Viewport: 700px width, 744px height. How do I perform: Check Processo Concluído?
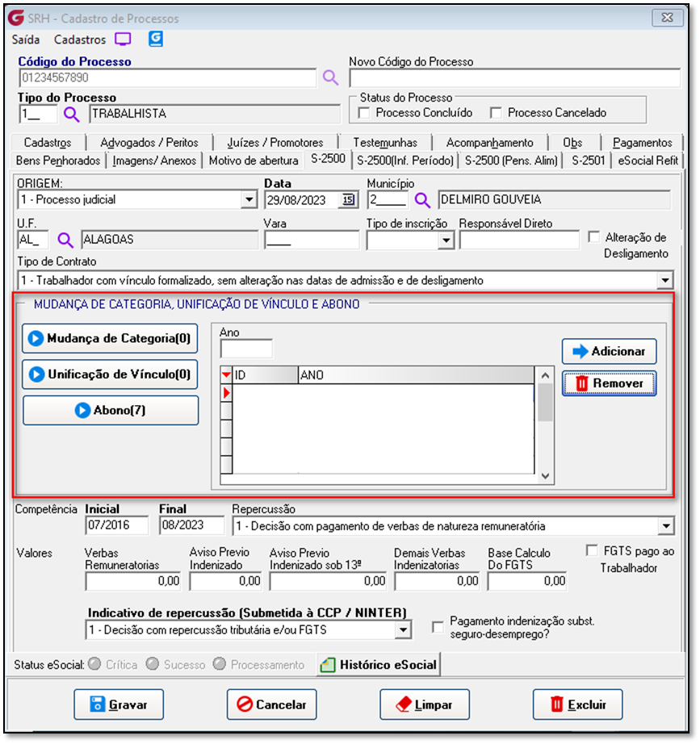coord(364,113)
